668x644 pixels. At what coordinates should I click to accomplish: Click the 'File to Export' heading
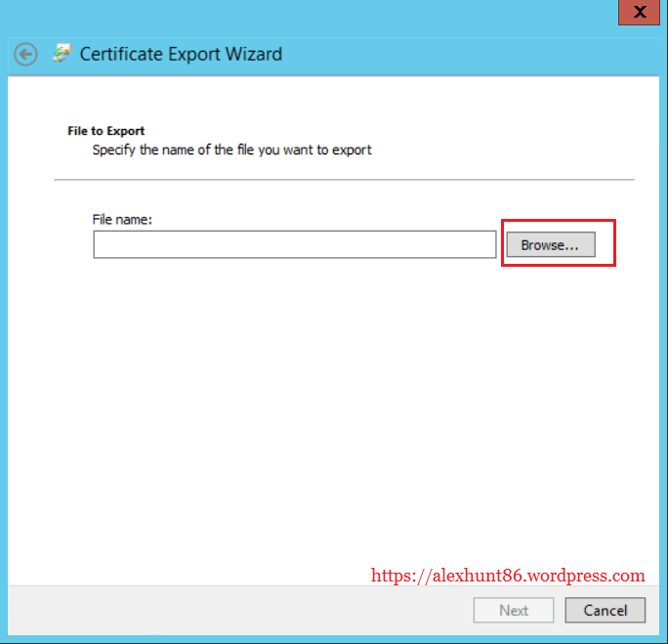(106, 131)
